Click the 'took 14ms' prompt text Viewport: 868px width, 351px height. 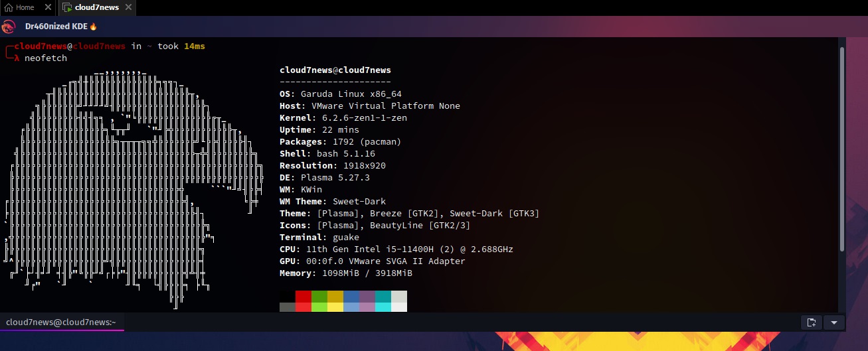click(181, 46)
